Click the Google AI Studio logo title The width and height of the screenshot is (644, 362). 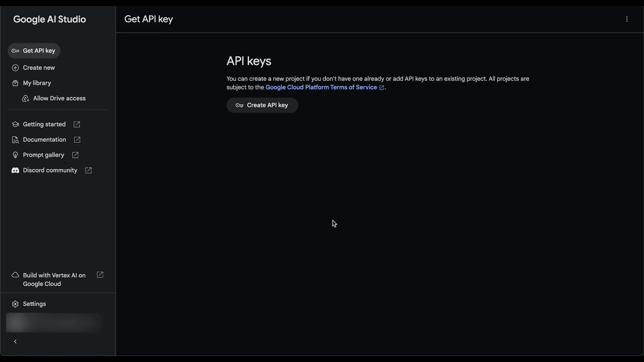(50, 19)
